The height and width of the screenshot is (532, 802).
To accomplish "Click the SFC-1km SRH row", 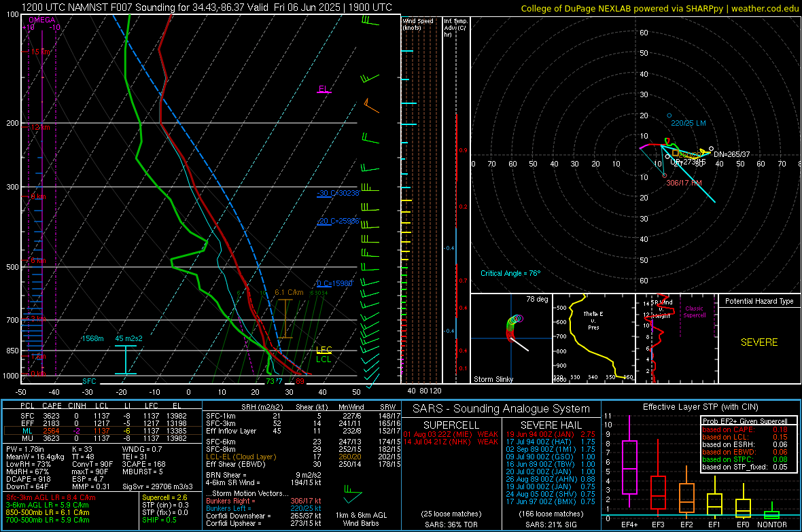I will tap(303, 416).
